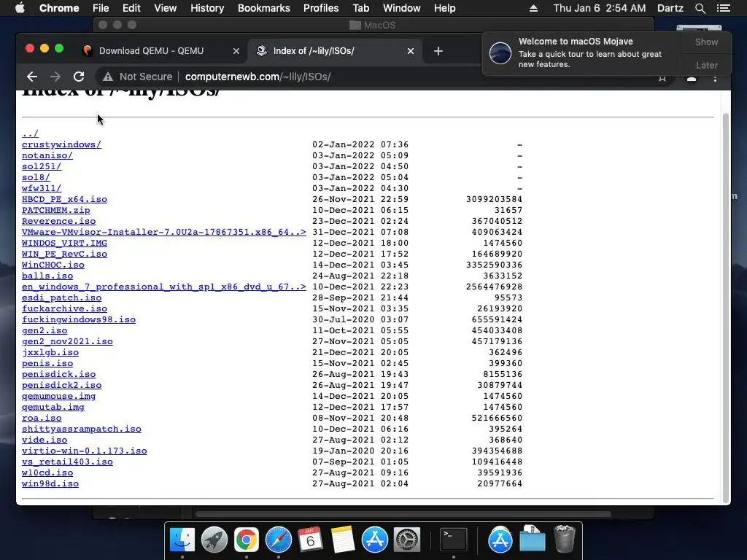Open the History menu

pos(207,8)
